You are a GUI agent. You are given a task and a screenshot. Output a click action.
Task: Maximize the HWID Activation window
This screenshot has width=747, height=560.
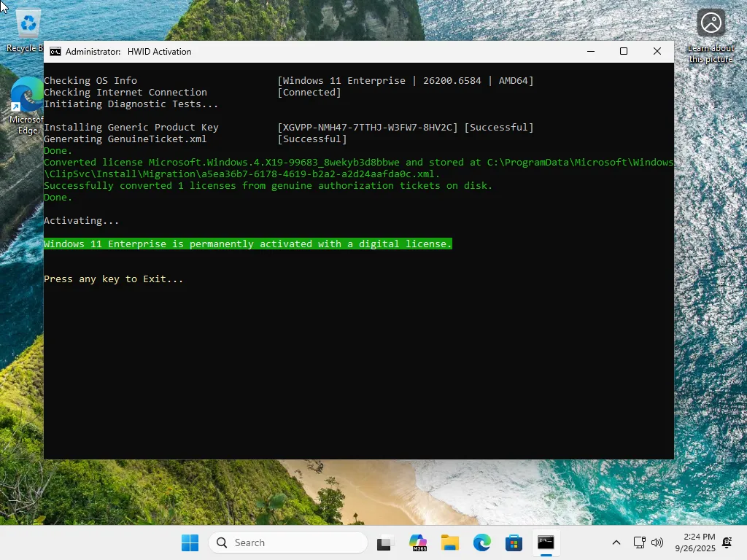[624, 52]
